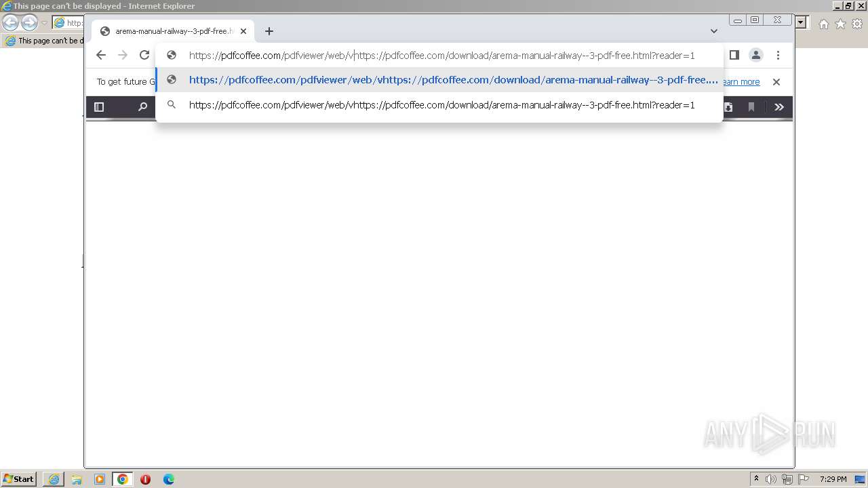
Task: Open PDF viewer find search
Action: click(142, 107)
